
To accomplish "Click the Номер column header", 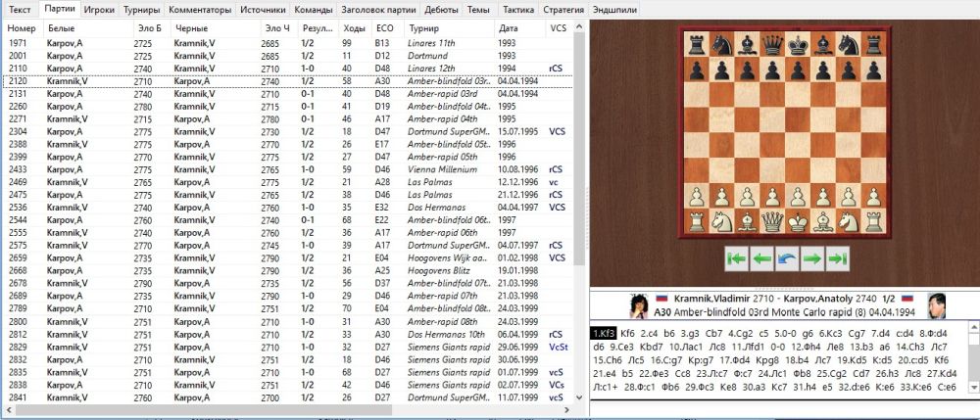I will point(21,29).
